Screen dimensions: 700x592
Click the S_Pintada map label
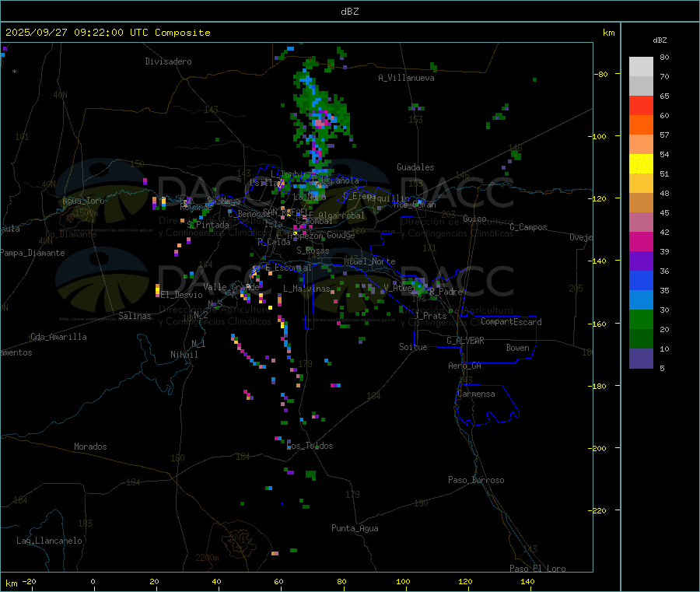coord(208,225)
